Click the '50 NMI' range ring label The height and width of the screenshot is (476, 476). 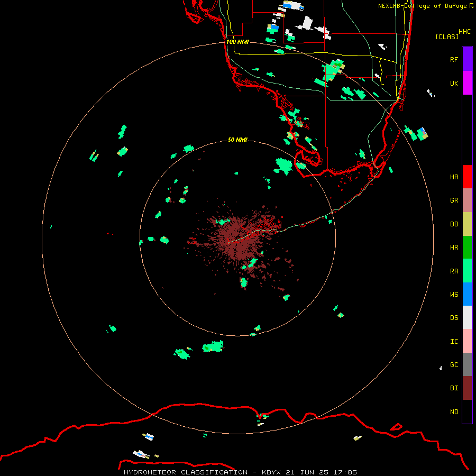click(237, 140)
